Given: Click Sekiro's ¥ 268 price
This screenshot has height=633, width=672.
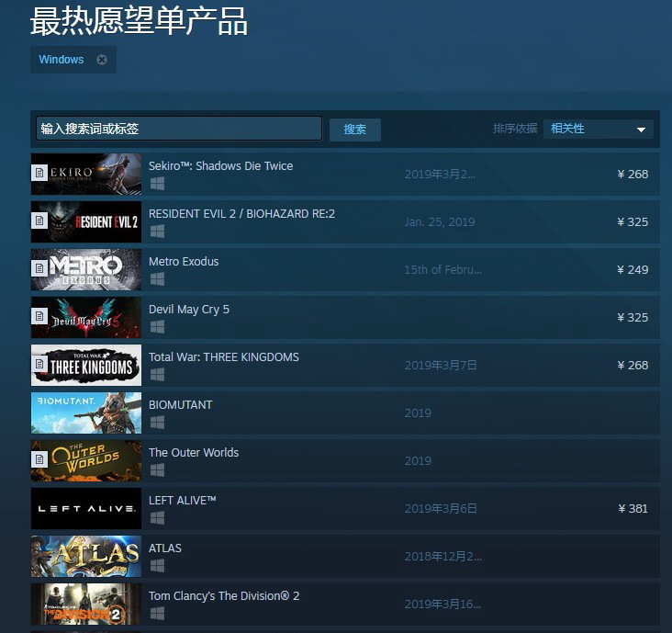Looking at the screenshot, I should click(633, 175).
